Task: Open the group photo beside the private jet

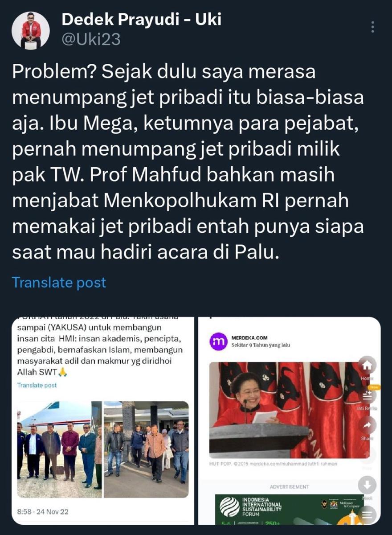Action: 59,449
